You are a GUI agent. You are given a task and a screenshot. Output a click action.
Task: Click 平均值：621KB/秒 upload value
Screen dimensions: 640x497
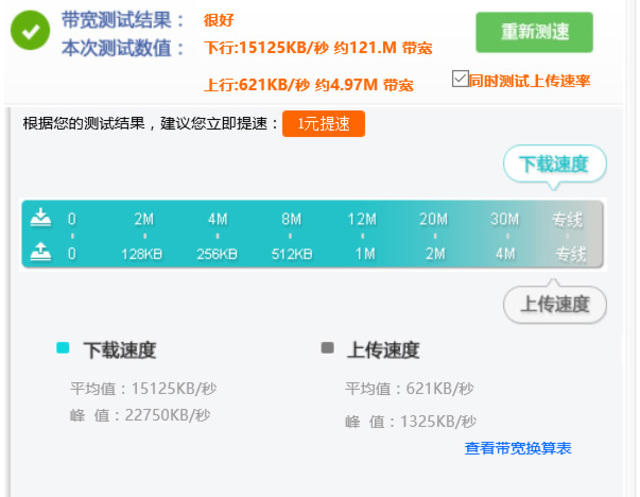tap(409, 388)
